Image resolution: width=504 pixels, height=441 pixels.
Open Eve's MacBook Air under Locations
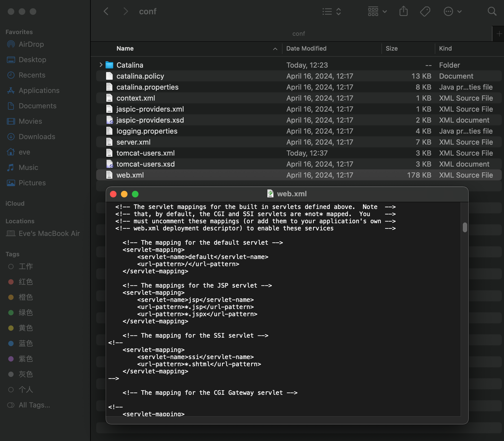pyautogui.click(x=49, y=233)
